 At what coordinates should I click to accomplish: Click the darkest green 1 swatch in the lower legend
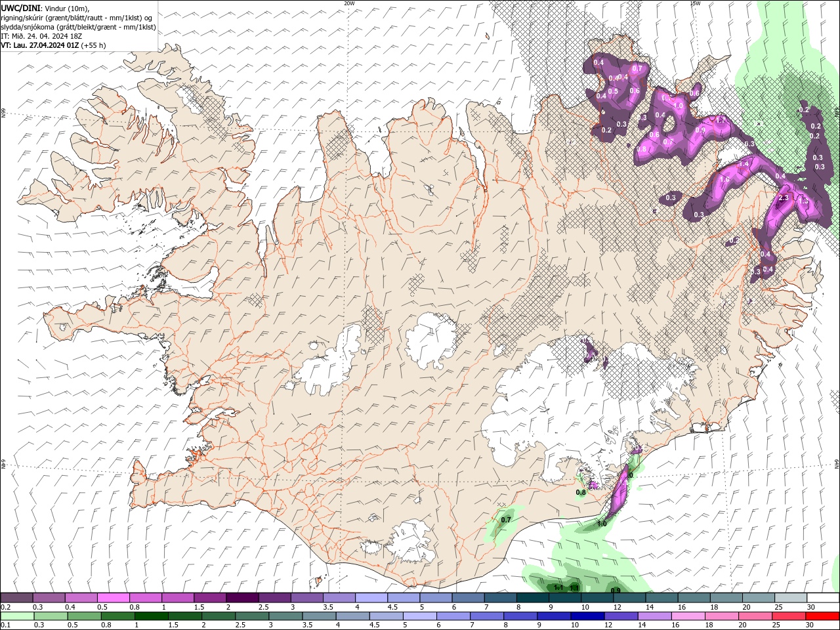click(x=151, y=616)
